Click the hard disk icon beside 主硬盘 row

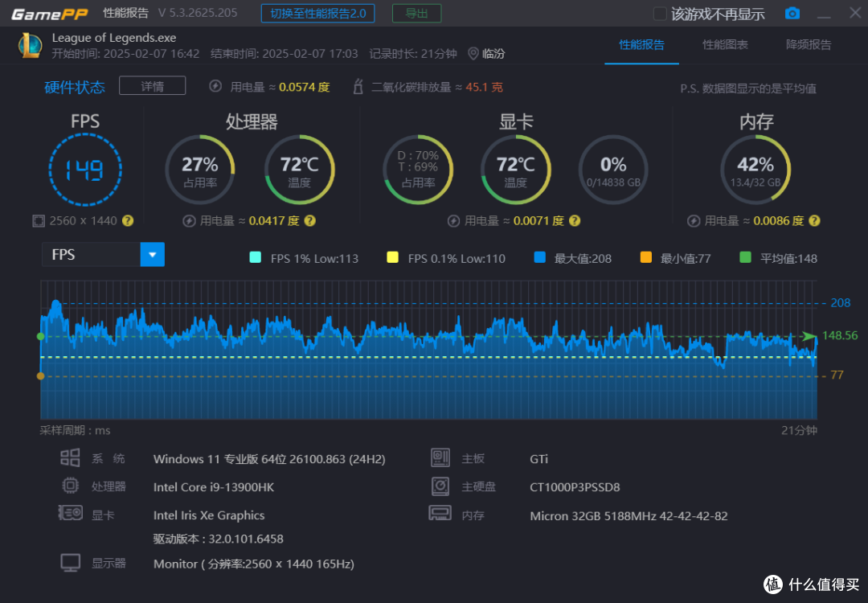pos(440,486)
